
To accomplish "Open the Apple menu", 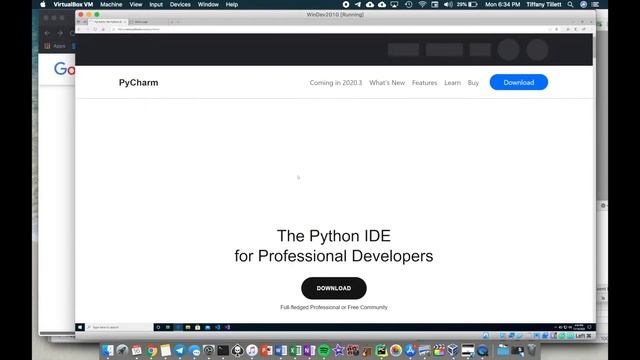I will 43,4.
